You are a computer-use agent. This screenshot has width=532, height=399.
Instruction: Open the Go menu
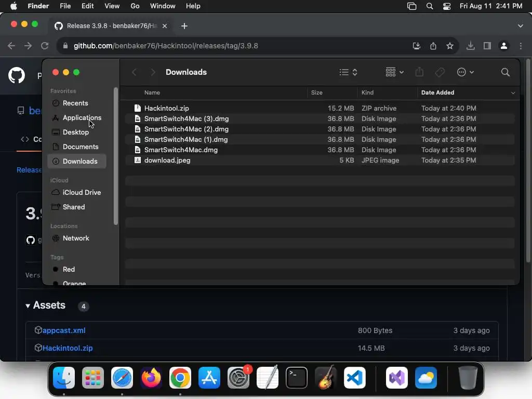[x=135, y=6]
